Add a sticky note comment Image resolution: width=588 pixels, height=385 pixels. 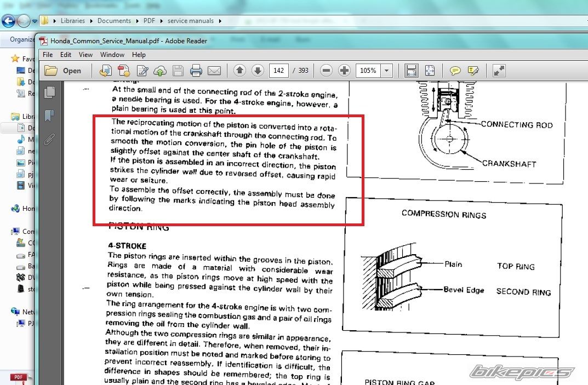(455, 71)
